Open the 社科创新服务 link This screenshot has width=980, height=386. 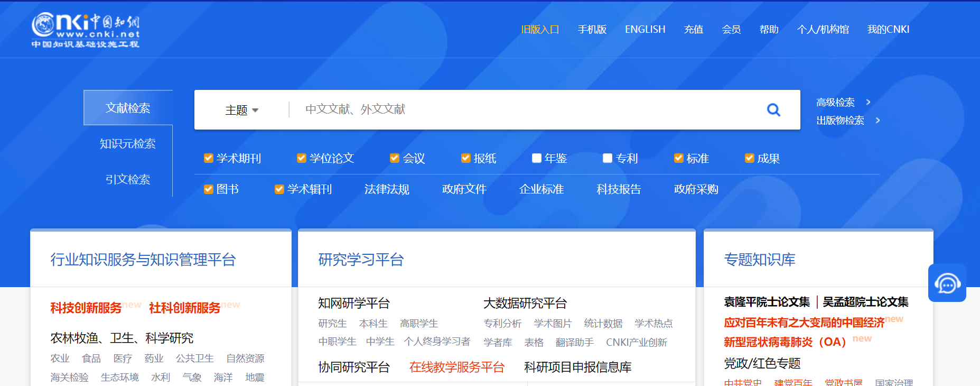tap(184, 308)
